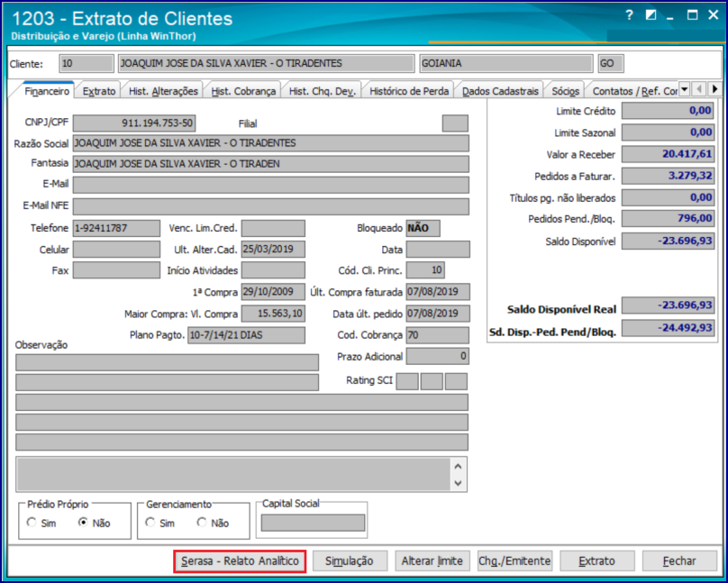The height and width of the screenshot is (583, 728).
Task: Maximize the Extrato de Clientes window
Action: [692, 15]
